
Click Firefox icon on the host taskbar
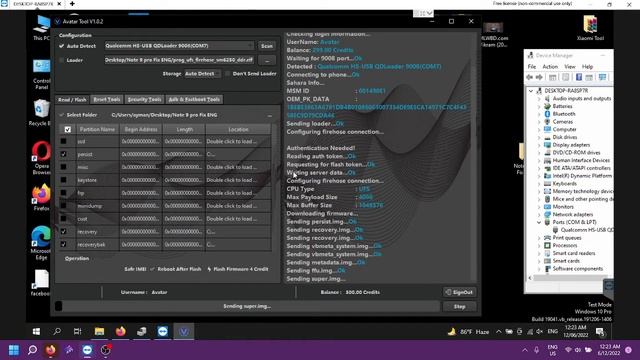pos(51,350)
